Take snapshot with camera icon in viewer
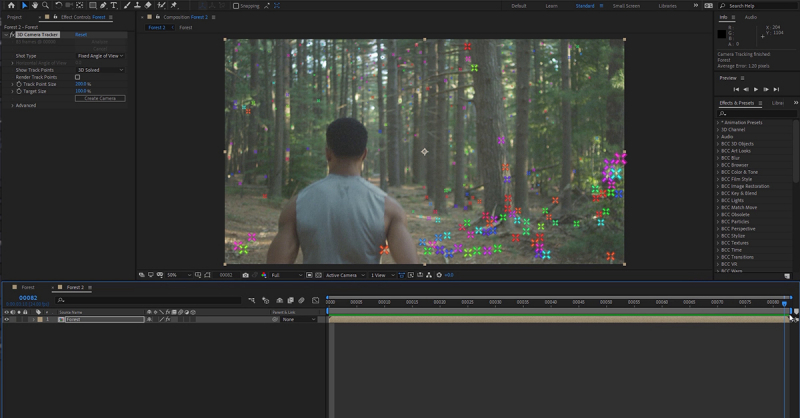 245,275
